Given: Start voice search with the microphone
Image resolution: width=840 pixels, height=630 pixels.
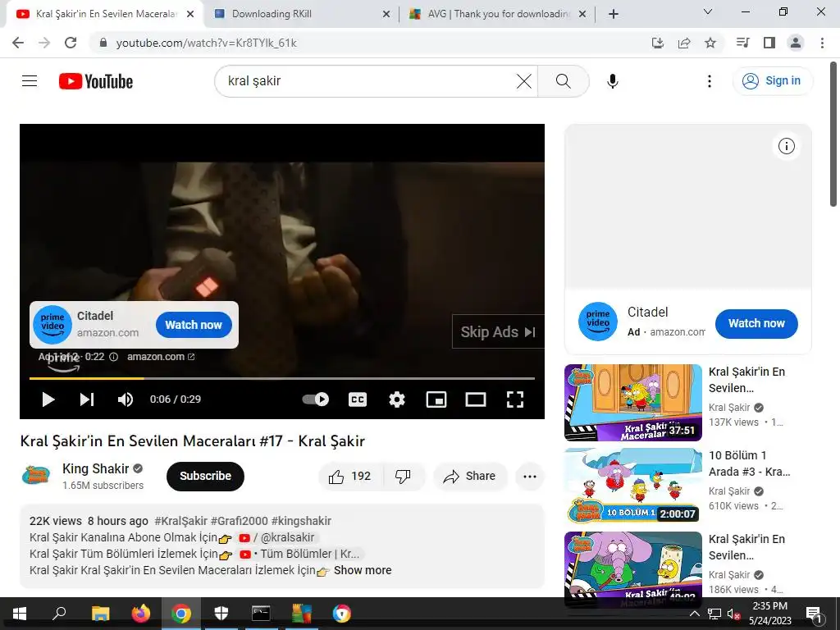Looking at the screenshot, I should (612, 81).
